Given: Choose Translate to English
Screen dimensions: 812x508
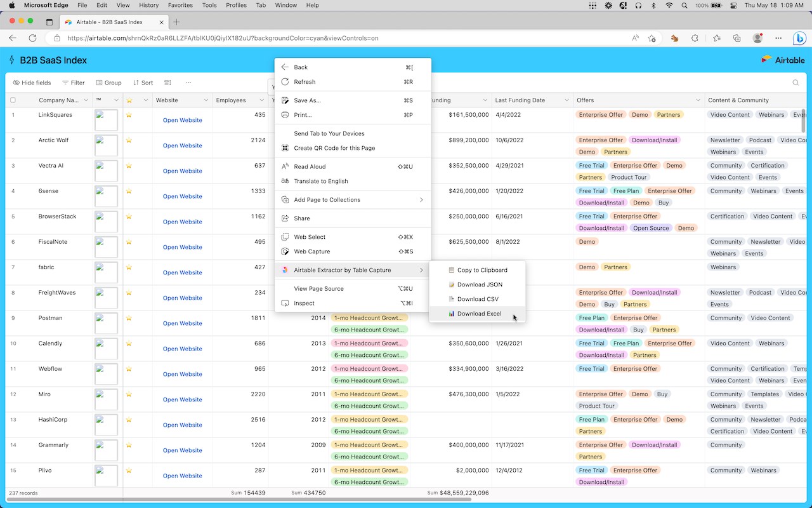Looking at the screenshot, I should click(353, 181).
